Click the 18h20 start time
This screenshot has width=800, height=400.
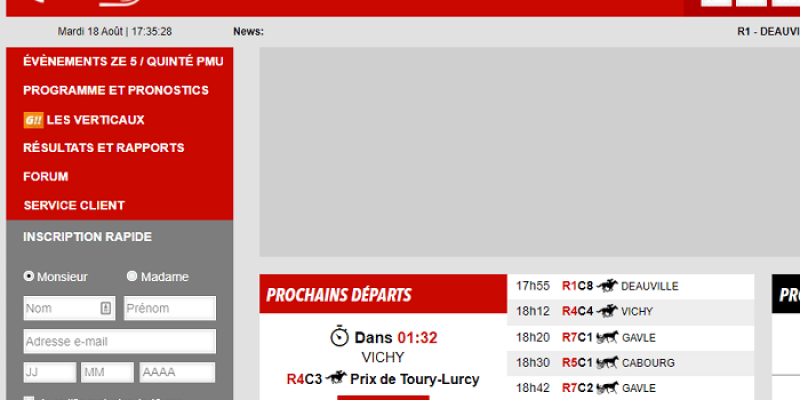(x=533, y=338)
